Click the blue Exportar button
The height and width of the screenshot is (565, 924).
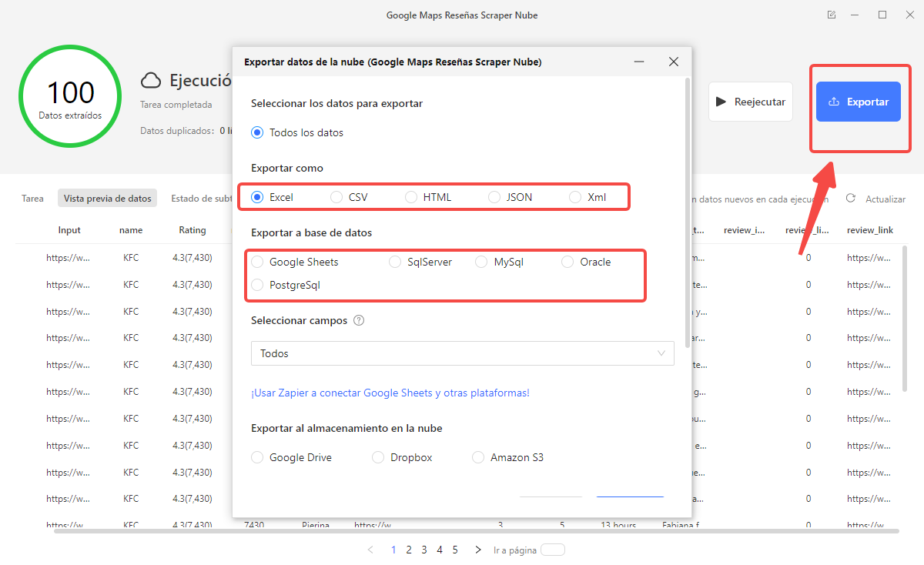[858, 101]
